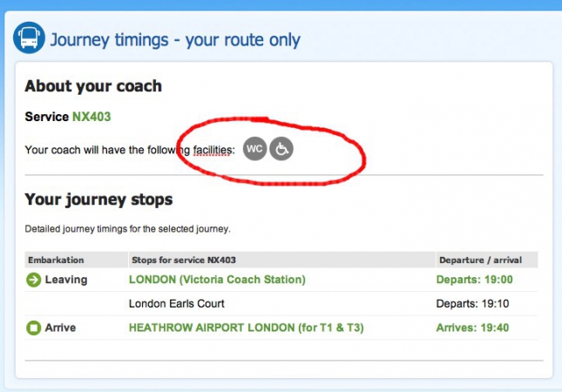This screenshot has width=562, height=392.
Task: Select LONDON (Victoria Coach Station) stop
Action: coord(217,280)
